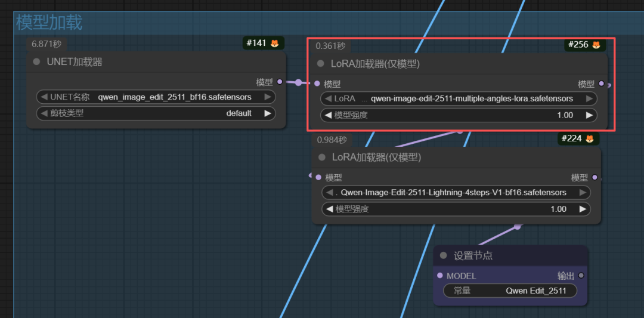Click the 模型 input port on node #256
This screenshot has width=644, height=318.
317,84
